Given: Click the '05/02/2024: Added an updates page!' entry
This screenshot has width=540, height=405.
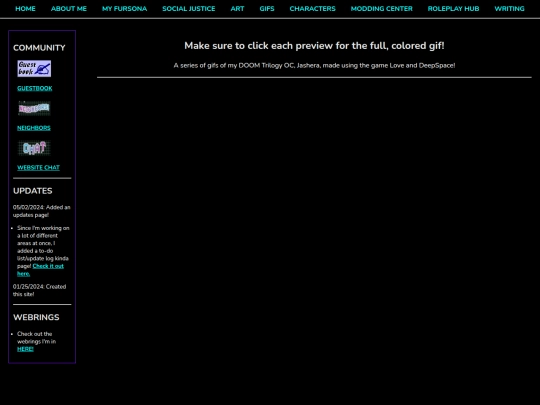Looking at the screenshot, I should 42,211.
